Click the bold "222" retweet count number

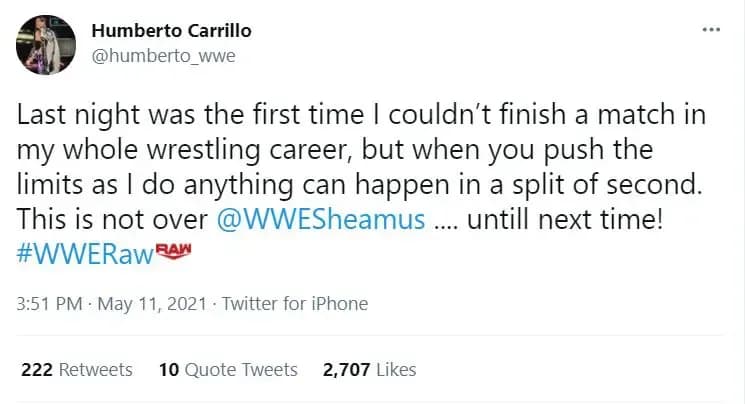point(37,369)
